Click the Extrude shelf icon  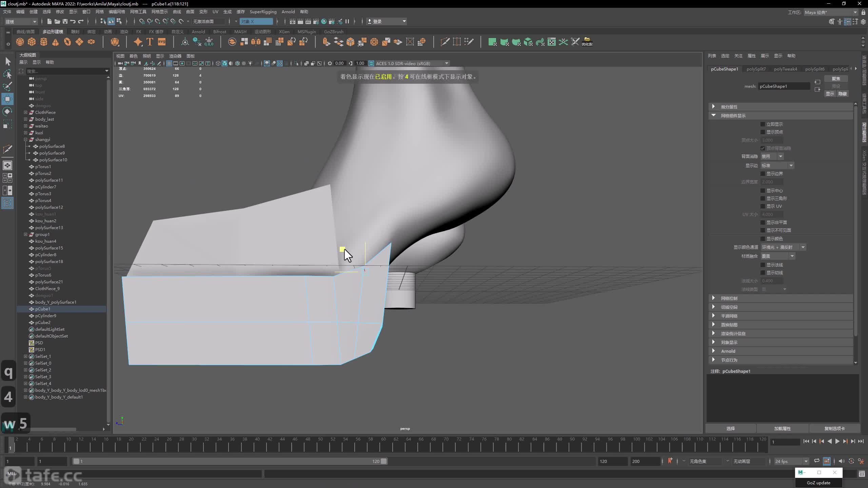point(326,42)
